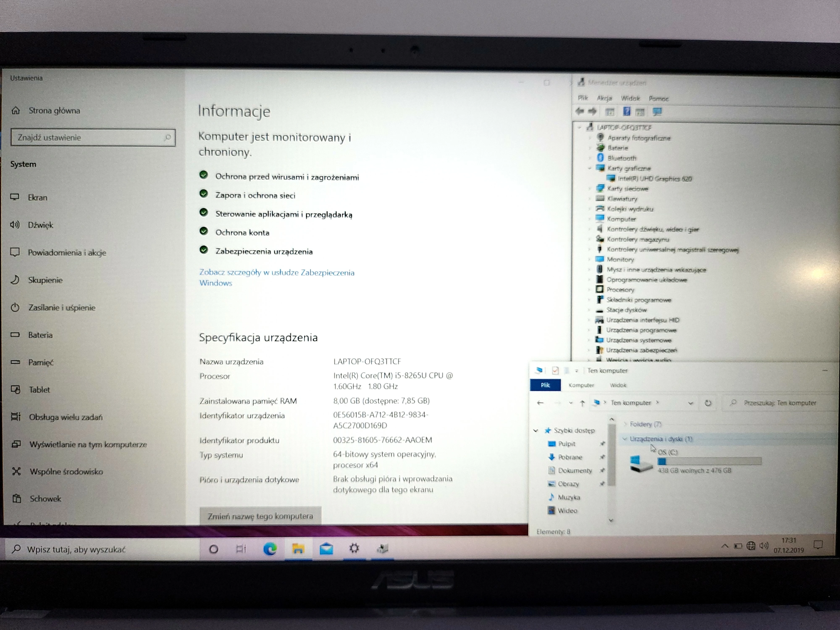Open the address bar dropdown in File Explorer
Screen dimensions: 840x630
click(690, 403)
